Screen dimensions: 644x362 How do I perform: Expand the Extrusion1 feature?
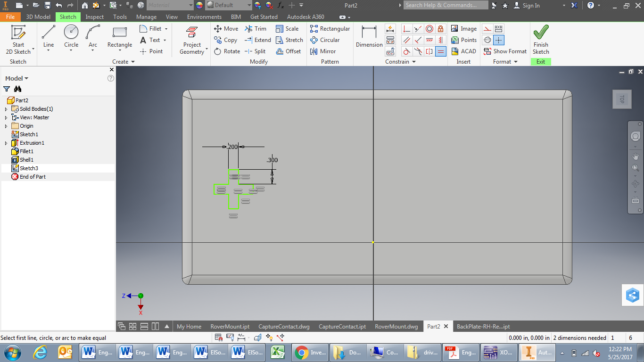tap(6, 143)
